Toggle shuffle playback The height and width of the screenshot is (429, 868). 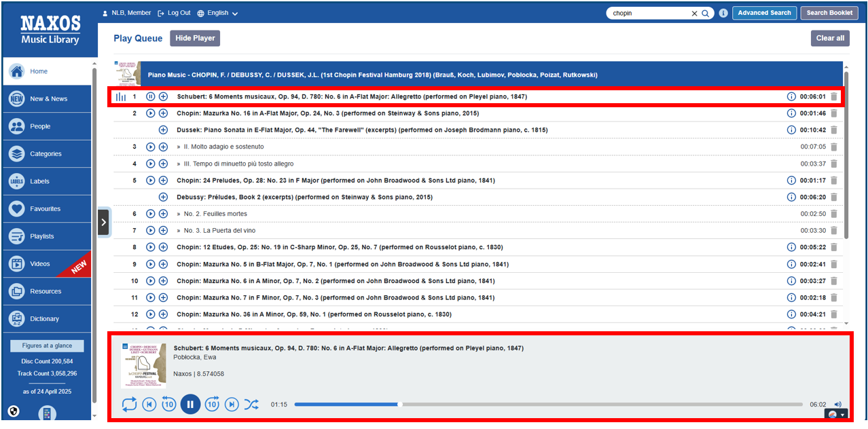pyautogui.click(x=251, y=405)
